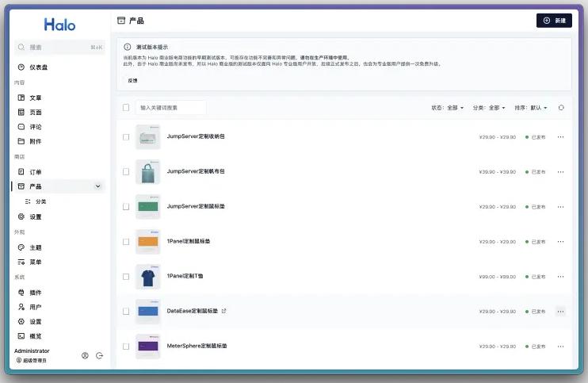Toggle the select-all products checkbox
588x383 pixels.
126,108
